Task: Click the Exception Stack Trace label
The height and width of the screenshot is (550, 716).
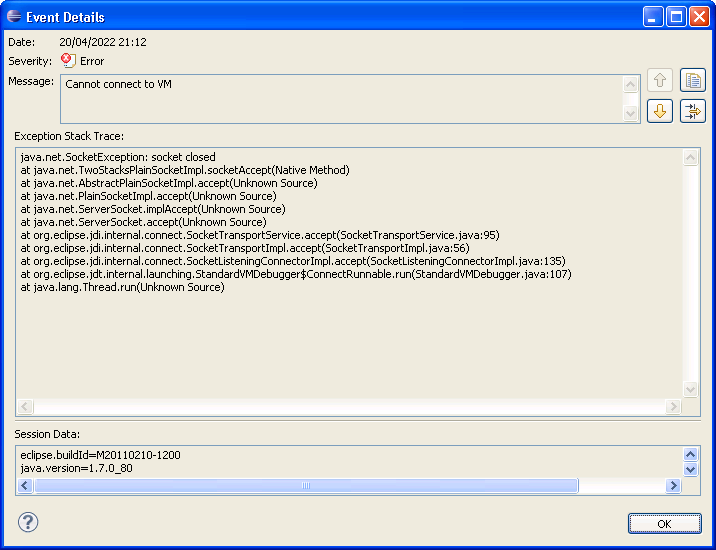Action: (69, 136)
